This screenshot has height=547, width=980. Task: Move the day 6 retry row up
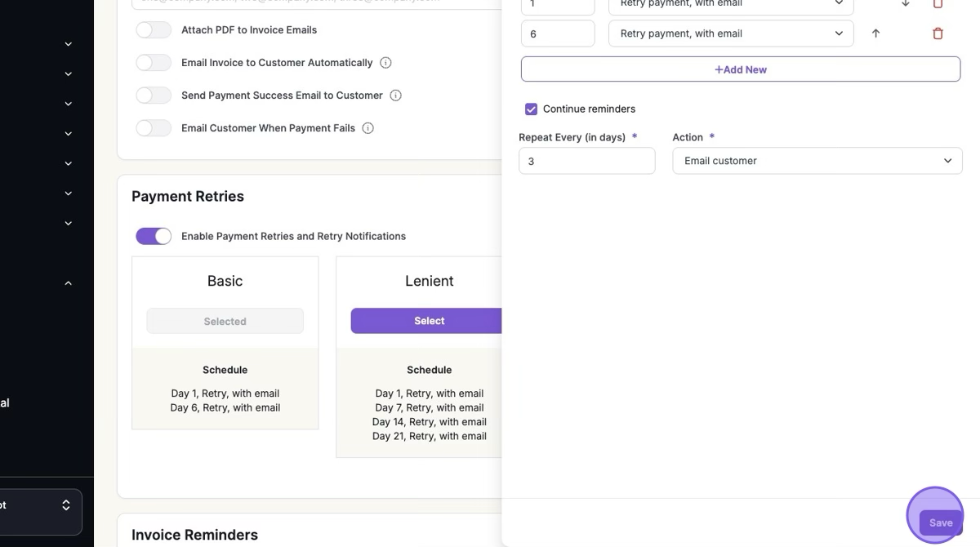(x=875, y=33)
